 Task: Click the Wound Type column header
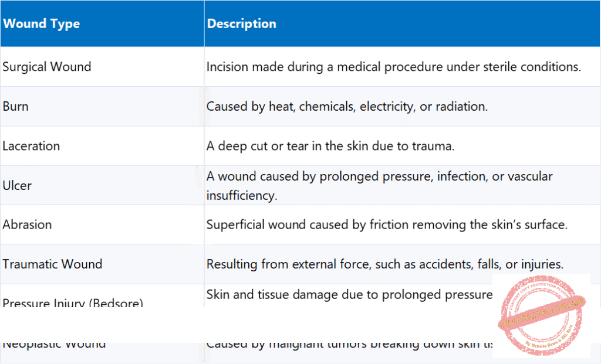point(102,23)
